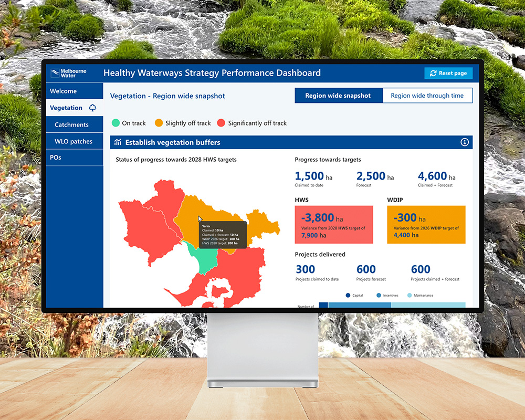This screenshot has height=420, width=525.
Task: Click the refresh icon inside Reset page
Action: [434, 73]
